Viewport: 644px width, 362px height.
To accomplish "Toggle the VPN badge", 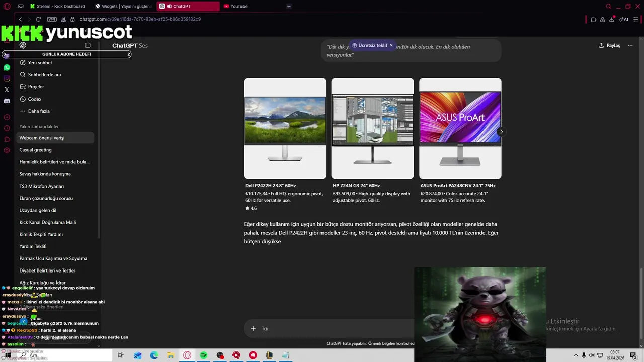I will point(52,19).
